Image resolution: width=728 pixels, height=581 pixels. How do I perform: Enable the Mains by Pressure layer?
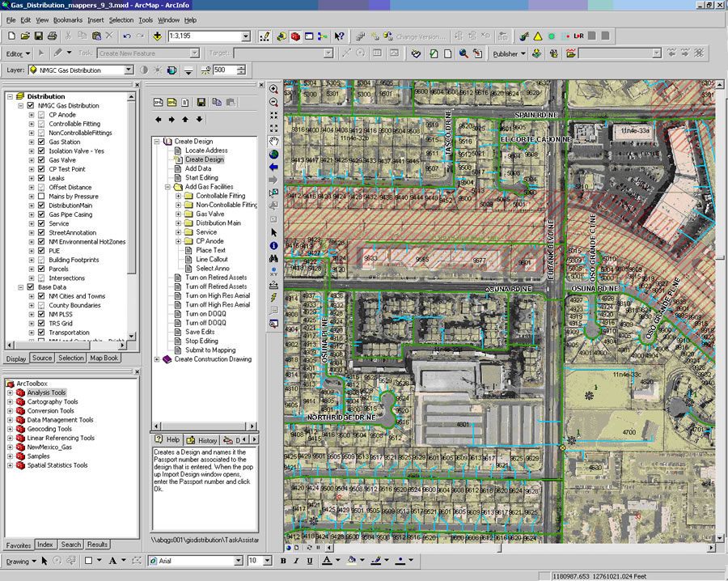click(41, 197)
